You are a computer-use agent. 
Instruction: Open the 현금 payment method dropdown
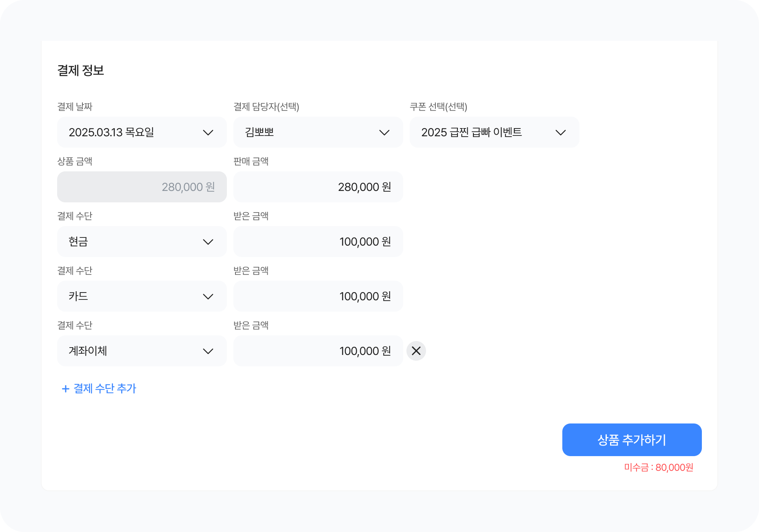point(135,242)
